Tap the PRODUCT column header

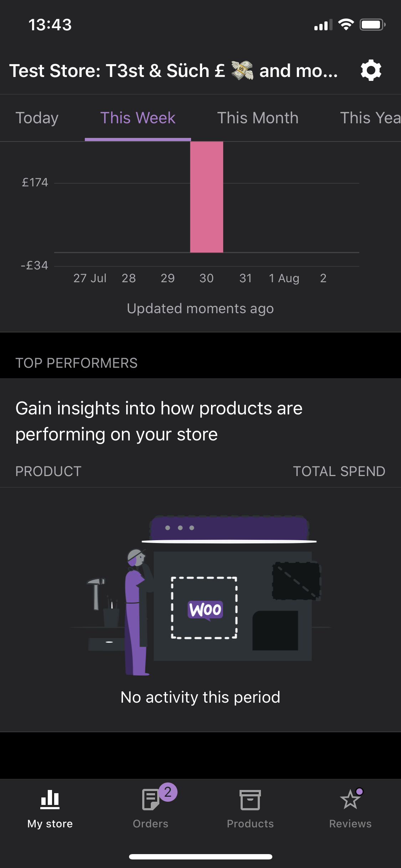pyautogui.click(x=48, y=471)
